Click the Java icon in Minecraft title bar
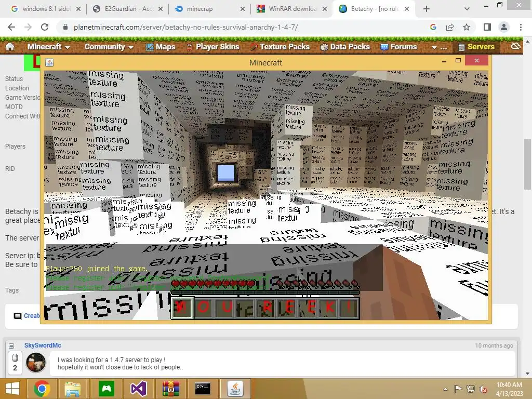The image size is (532, 399). (49, 62)
